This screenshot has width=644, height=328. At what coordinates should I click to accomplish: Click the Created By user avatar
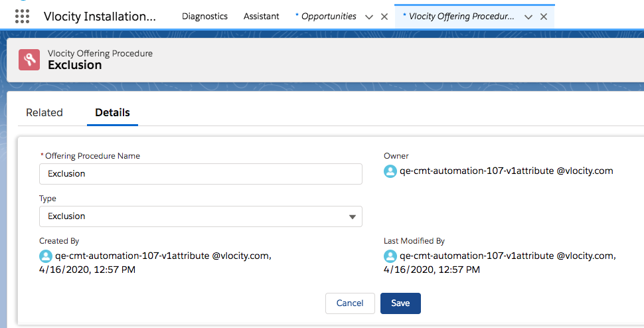click(x=46, y=256)
